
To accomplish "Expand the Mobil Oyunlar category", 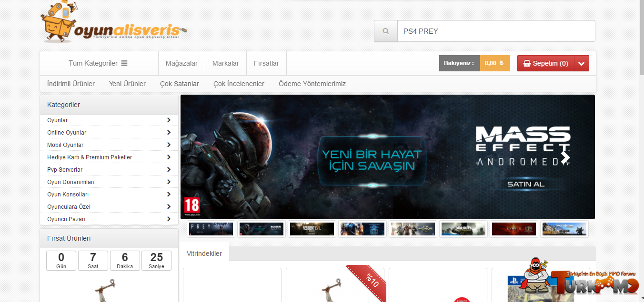I will click(x=169, y=145).
